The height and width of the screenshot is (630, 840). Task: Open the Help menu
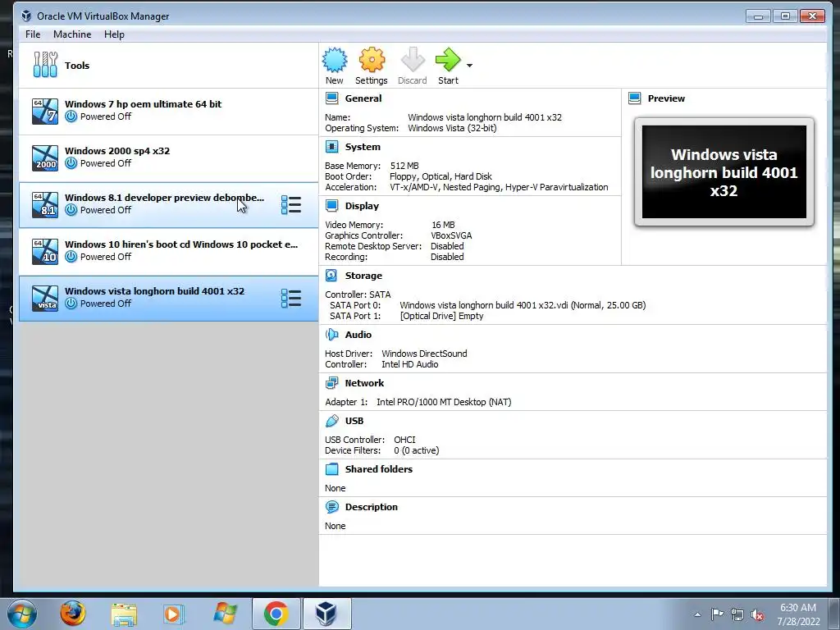[x=114, y=34]
